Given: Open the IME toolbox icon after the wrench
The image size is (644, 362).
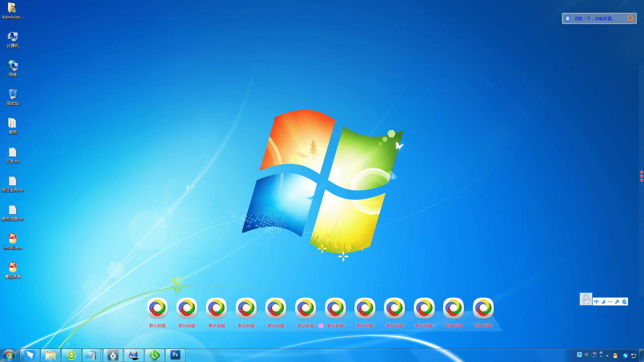Looking at the screenshot, I should click(624, 302).
